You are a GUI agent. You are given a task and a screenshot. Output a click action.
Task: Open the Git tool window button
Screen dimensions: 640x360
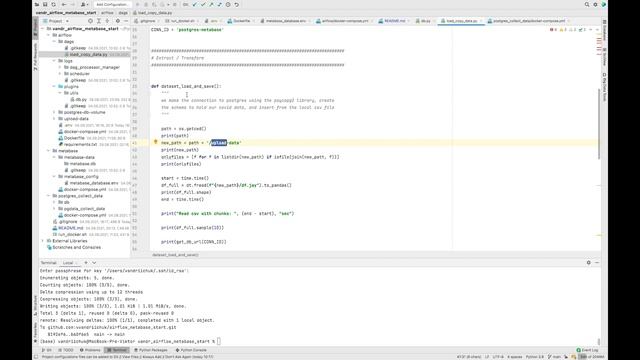coord(47,350)
